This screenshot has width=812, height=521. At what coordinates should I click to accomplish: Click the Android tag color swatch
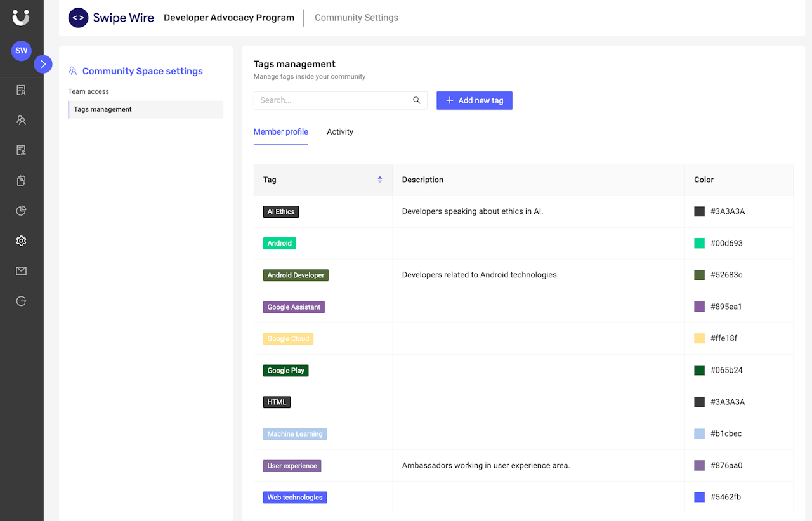pos(700,243)
